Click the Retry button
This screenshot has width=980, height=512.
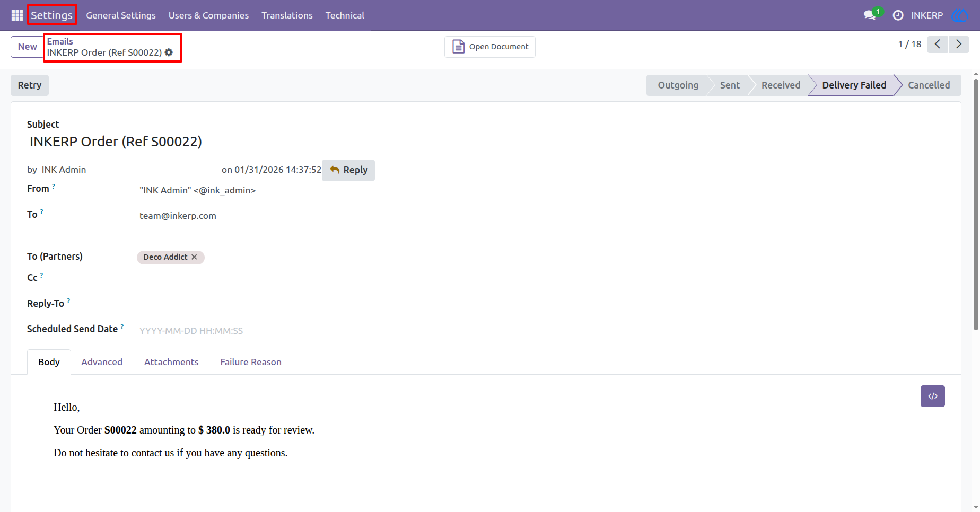tap(30, 85)
